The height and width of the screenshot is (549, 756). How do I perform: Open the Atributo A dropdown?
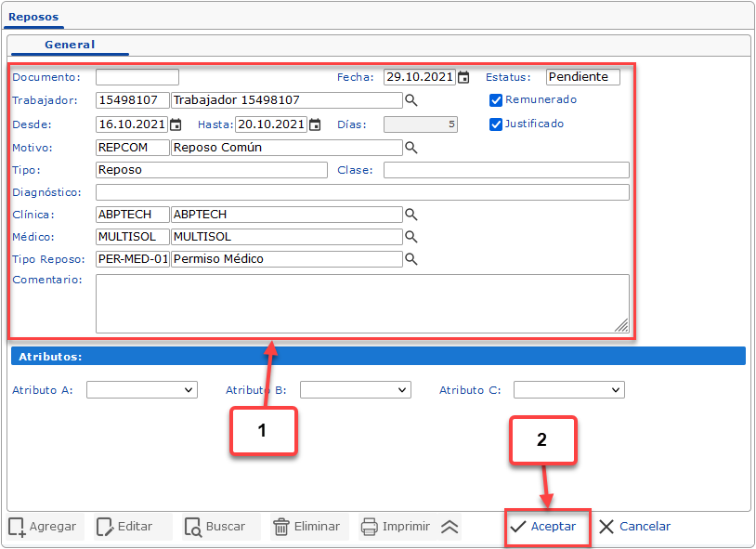pos(142,390)
